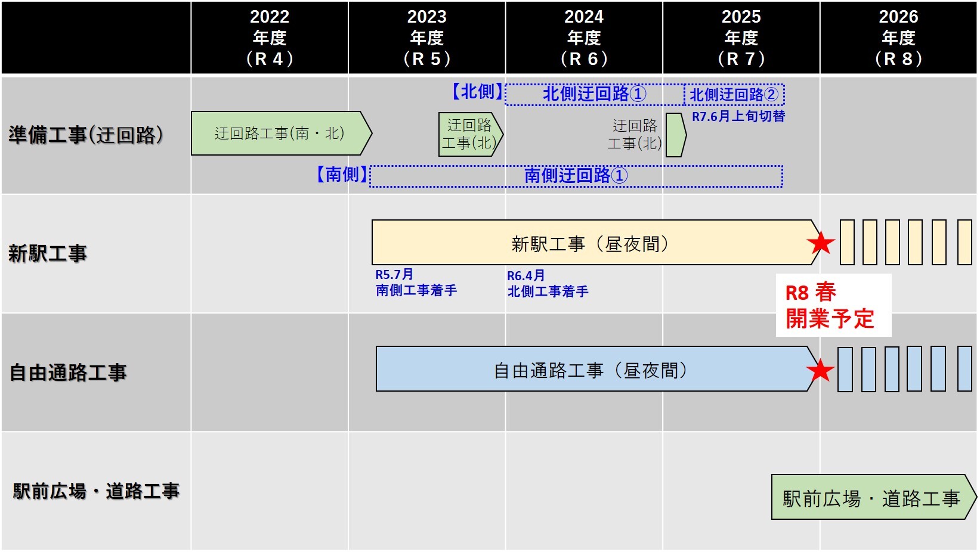This screenshot has height=552, width=980.
Task: Click the R6.4月 北側工事着手 note
Action: click(x=548, y=284)
